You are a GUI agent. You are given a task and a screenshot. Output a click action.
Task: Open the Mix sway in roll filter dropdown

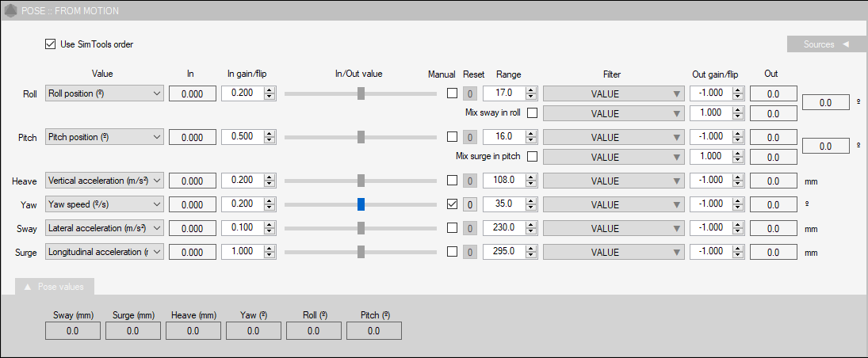(x=614, y=113)
